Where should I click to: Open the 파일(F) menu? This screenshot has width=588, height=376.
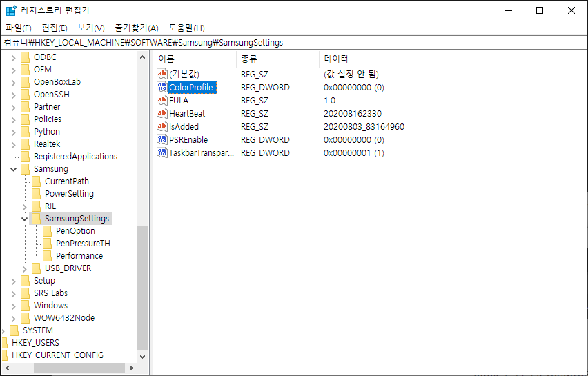pyautogui.click(x=19, y=28)
